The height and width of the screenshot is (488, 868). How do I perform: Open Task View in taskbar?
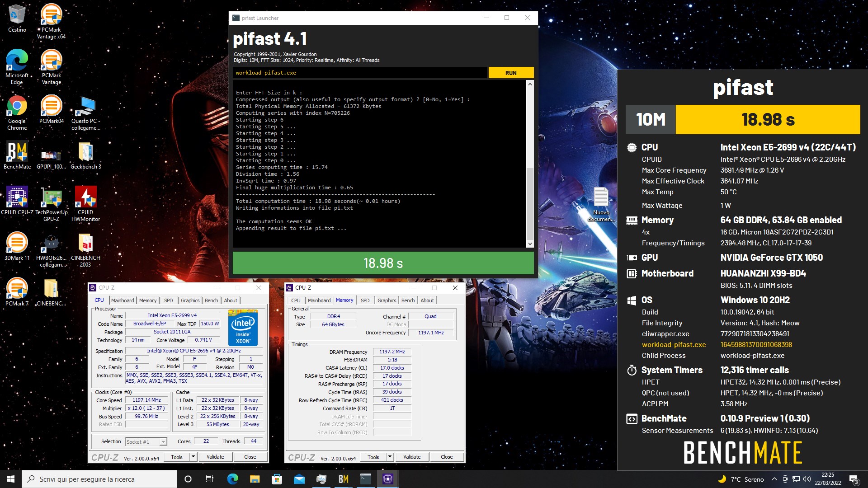[210, 479]
